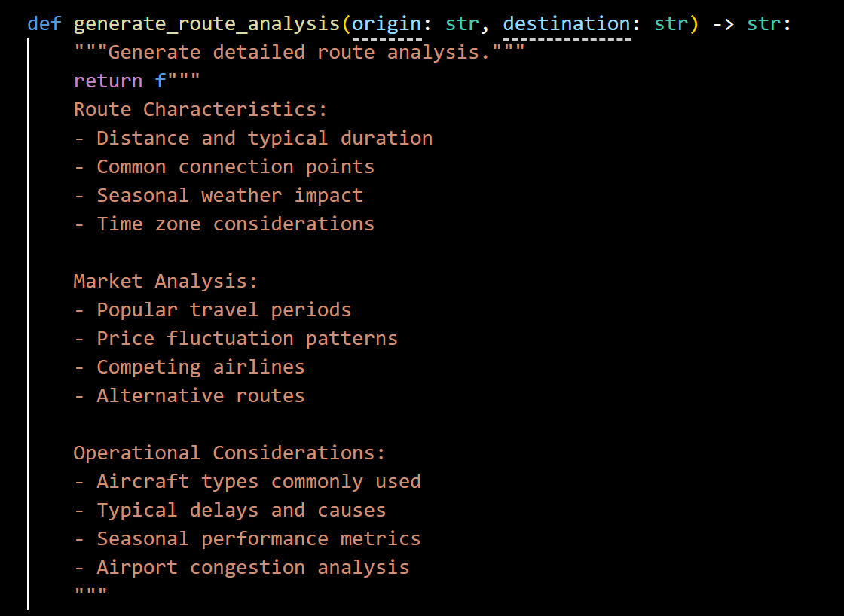Place cursor in the docstring line

tap(298, 53)
